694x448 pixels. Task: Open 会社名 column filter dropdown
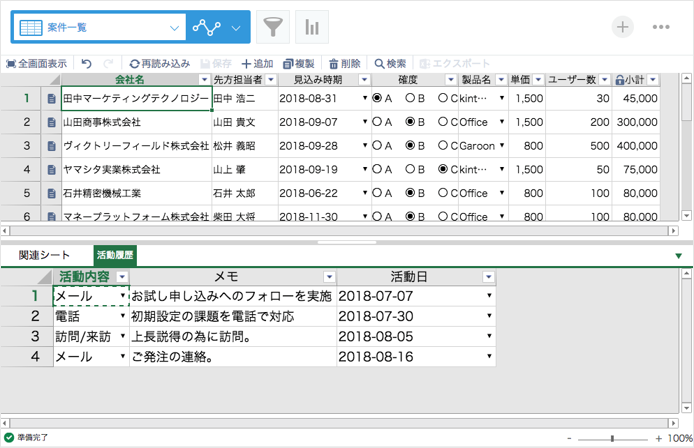click(x=204, y=80)
